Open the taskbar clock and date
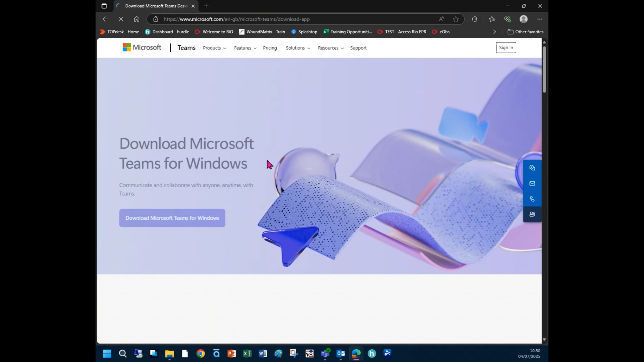The image size is (644, 362). pos(529,353)
